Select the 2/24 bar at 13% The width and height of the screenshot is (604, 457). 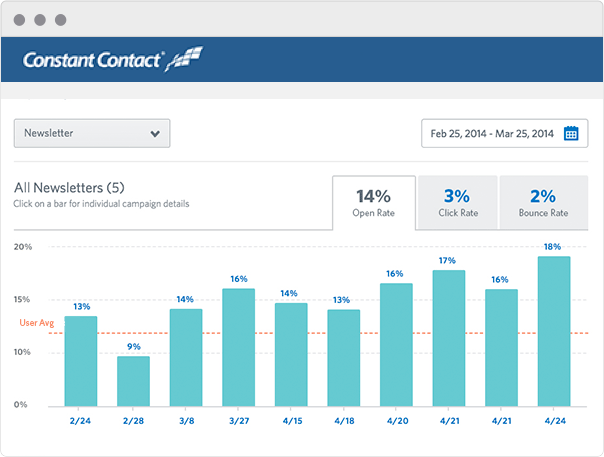81,361
